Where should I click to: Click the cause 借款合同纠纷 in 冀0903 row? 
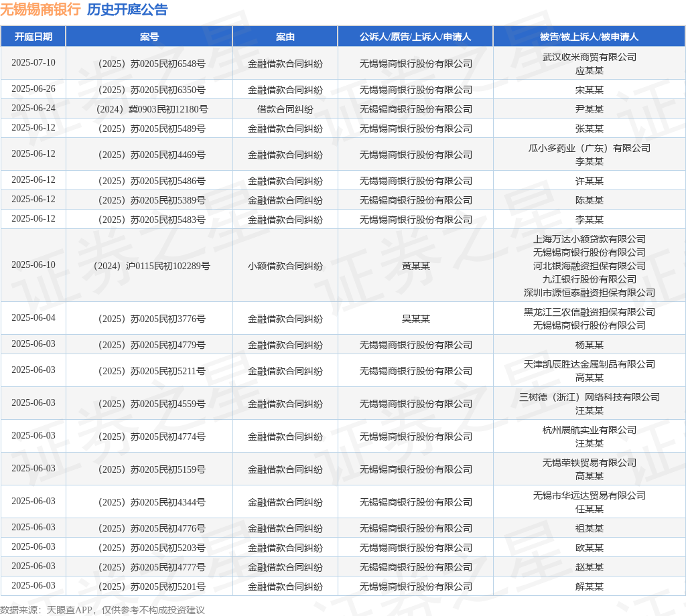(x=285, y=109)
